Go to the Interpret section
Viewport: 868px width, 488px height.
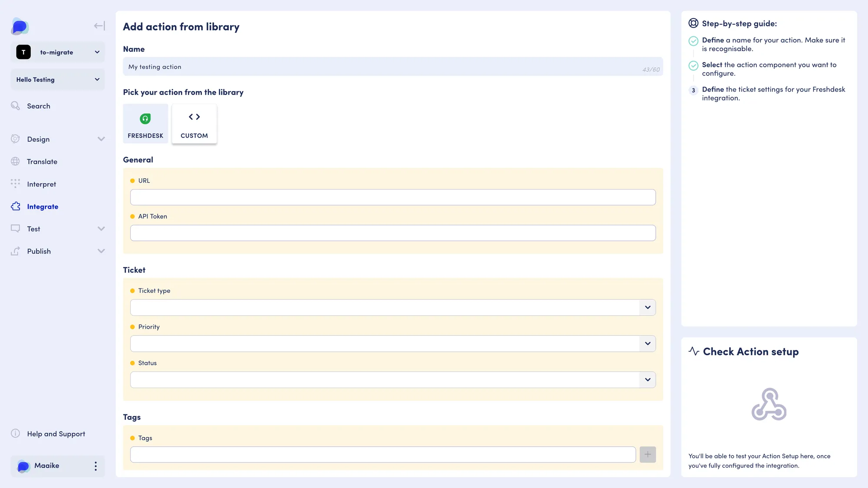pyautogui.click(x=42, y=184)
